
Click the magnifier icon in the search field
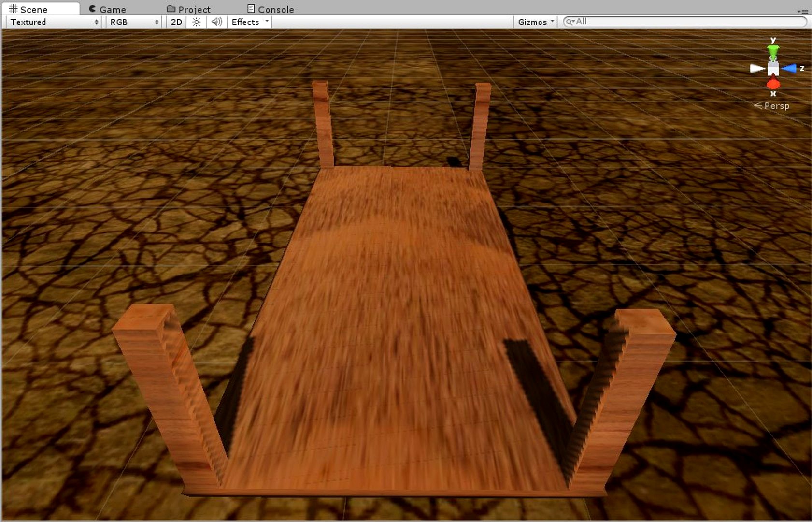[570, 21]
